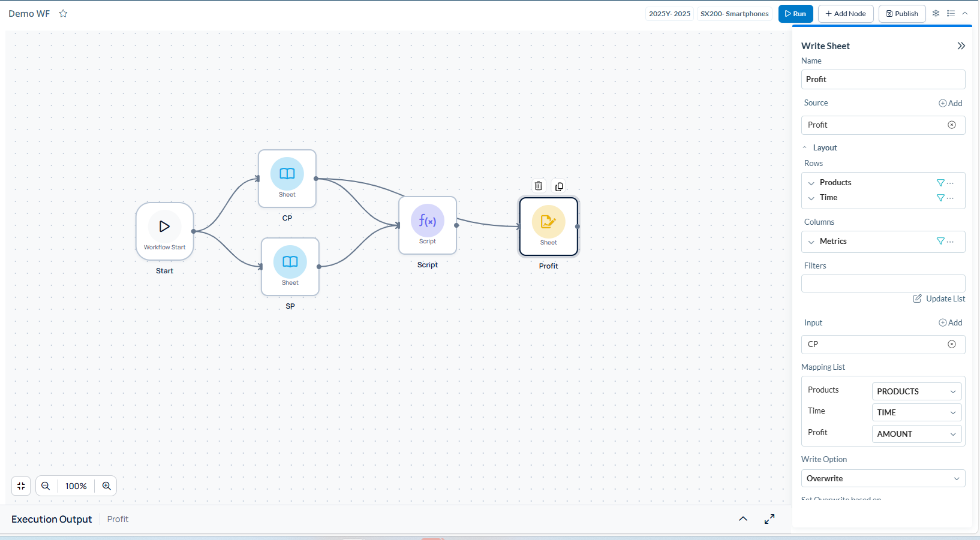Maximize the Execution Output panel
The image size is (980, 540).
pyautogui.click(x=769, y=519)
